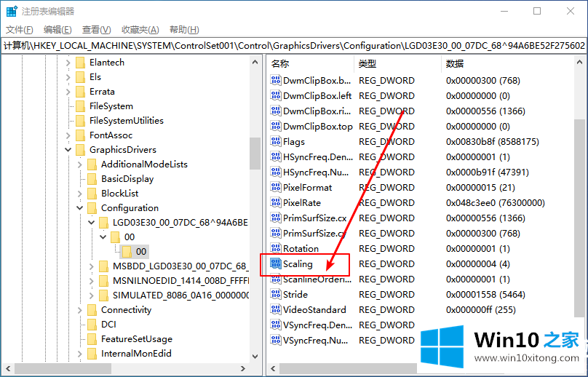This screenshot has width=588, height=377.
Task: Select the BasicDisplay key in tree
Action: (x=127, y=178)
